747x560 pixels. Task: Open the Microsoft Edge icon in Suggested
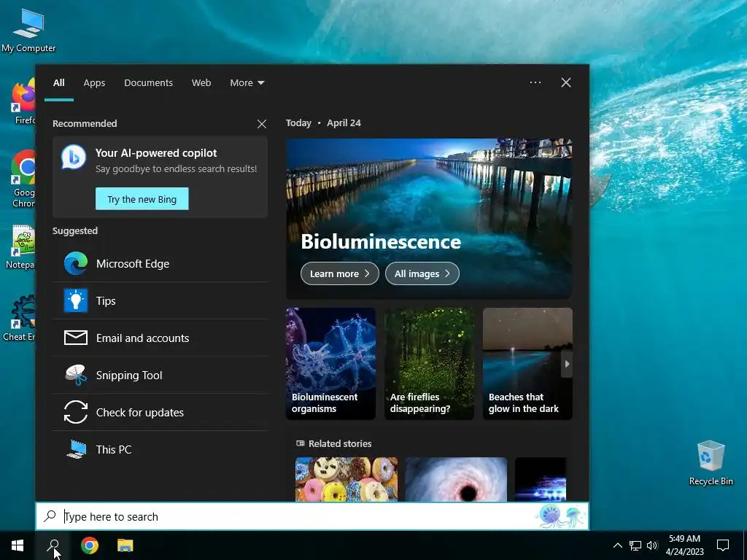[x=76, y=263]
